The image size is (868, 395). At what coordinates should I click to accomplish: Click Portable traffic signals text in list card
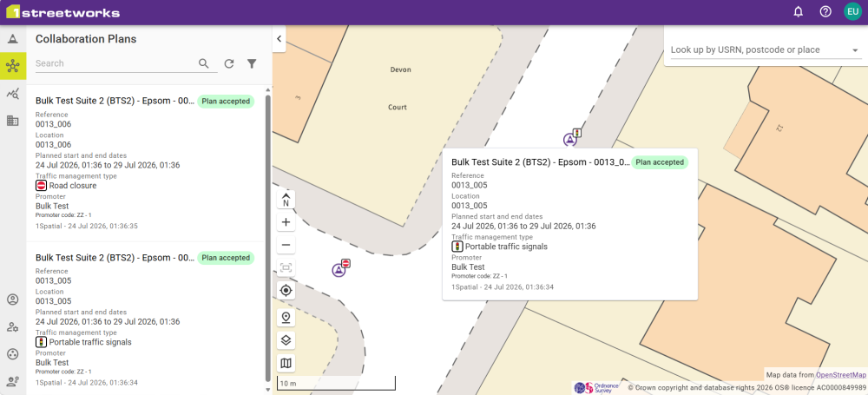(x=90, y=342)
